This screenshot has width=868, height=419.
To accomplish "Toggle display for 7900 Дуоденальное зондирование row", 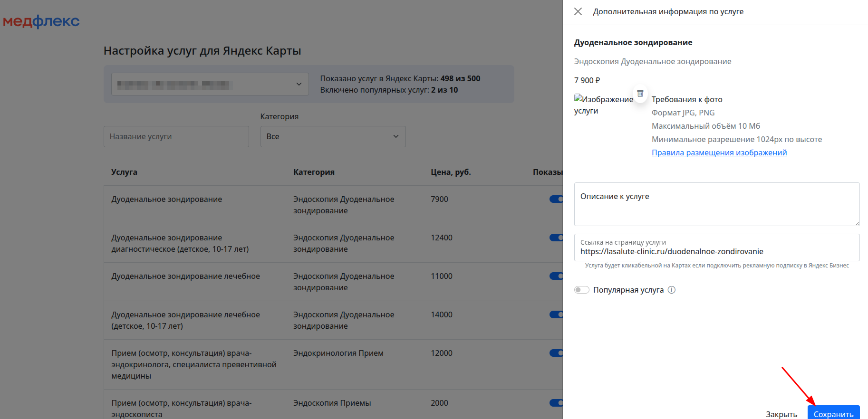I will tap(556, 199).
